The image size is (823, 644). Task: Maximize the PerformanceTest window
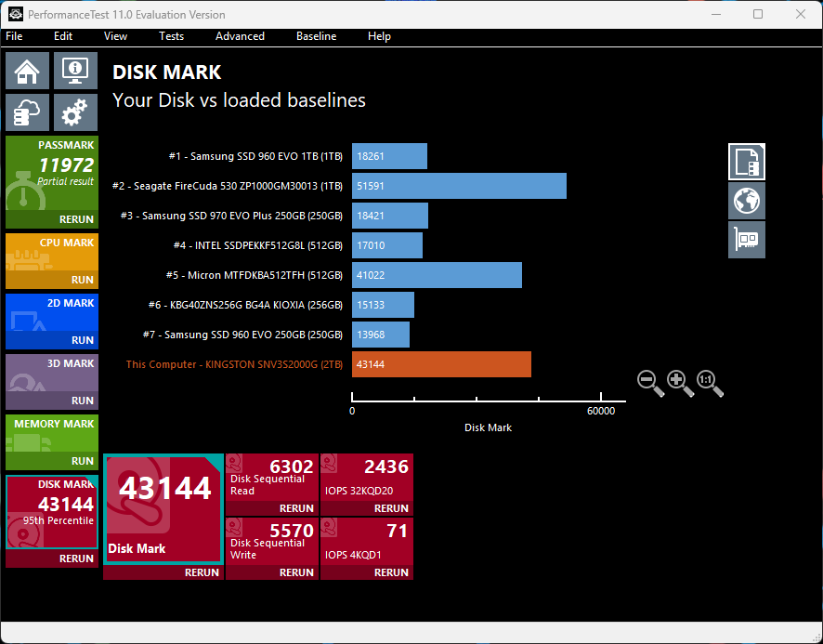coord(758,14)
